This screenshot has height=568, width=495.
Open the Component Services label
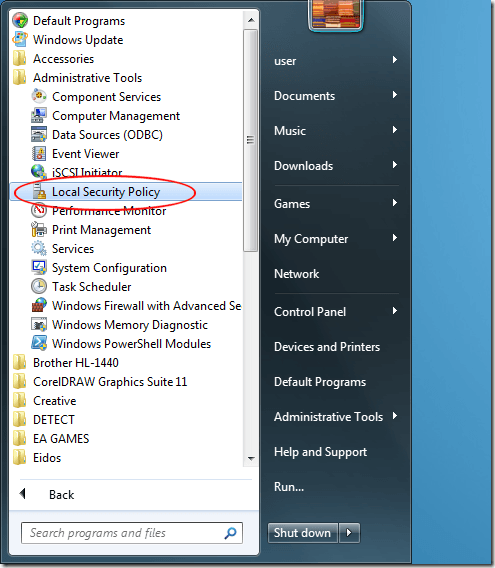[x=106, y=97]
